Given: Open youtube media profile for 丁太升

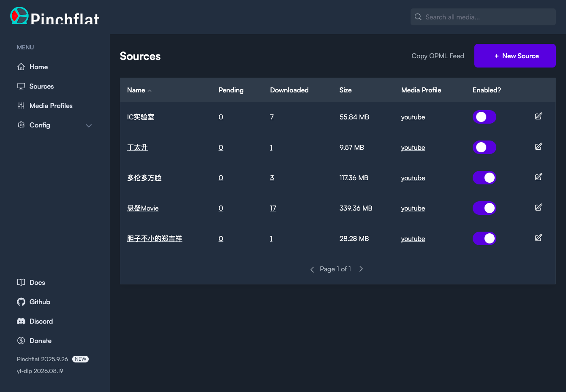Looking at the screenshot, I should pyautogui.click(x=413, y=147).
